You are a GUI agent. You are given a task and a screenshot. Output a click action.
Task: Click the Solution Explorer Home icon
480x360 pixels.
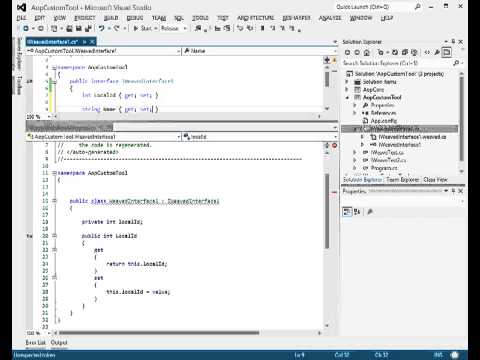click(x=367, y=52)
